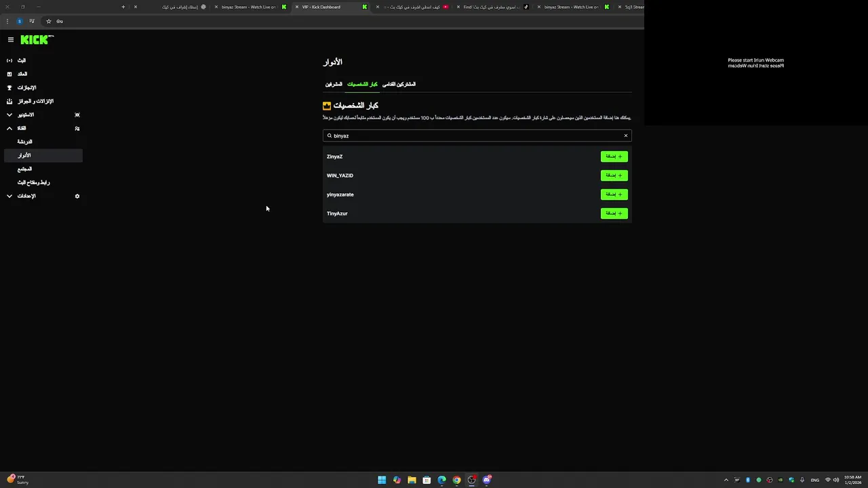
Task: Click the search magnifier icon
Action: [x=330, y=136]
